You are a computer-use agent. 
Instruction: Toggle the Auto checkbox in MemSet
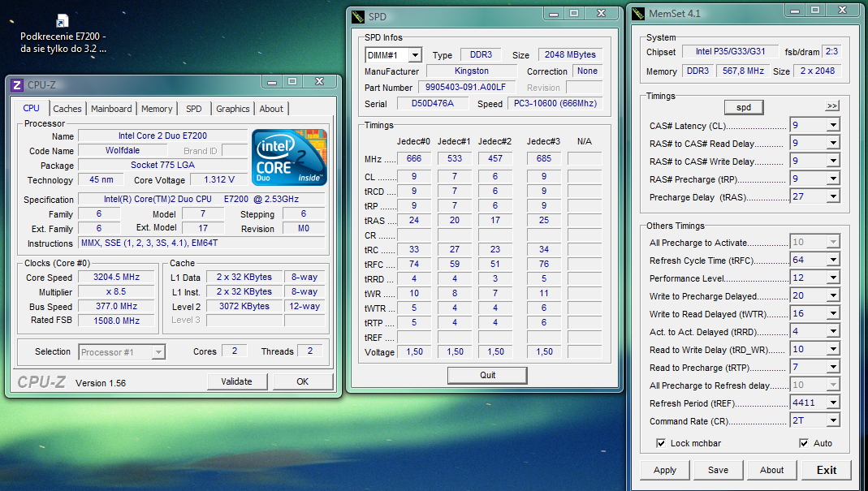point(804,443)
